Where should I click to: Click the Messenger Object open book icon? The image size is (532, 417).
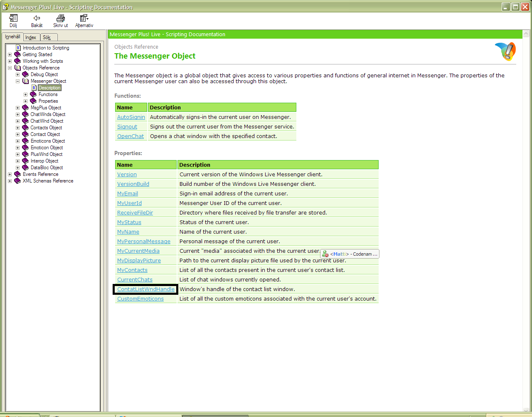click(x=25, y=81)
